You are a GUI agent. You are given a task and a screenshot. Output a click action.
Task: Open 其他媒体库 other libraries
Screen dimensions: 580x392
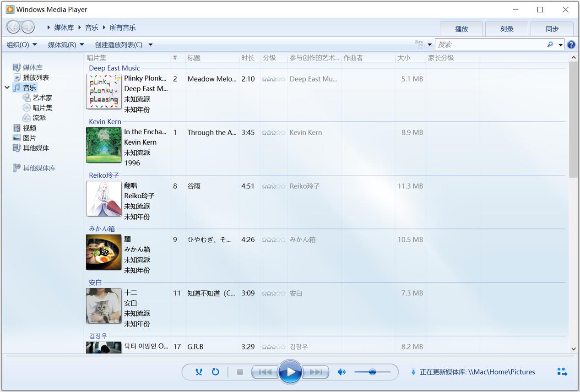click(x=34, y=168)
